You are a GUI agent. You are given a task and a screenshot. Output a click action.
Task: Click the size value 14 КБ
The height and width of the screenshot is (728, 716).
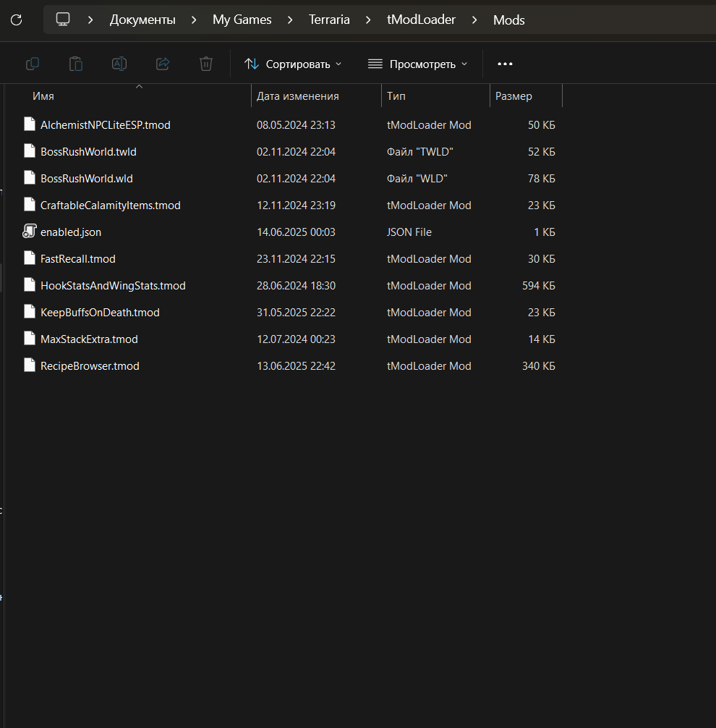point(542,339)
